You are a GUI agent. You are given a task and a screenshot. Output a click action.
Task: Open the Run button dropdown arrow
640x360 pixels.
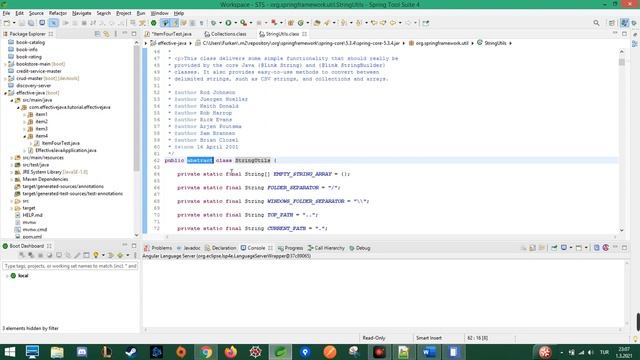[236, 23]
